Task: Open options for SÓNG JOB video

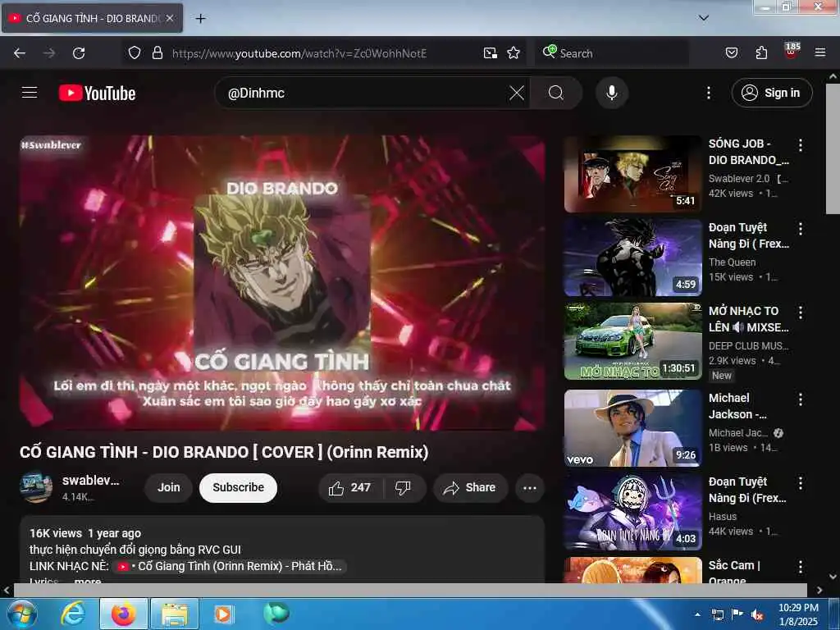Action: click(801, 144)
